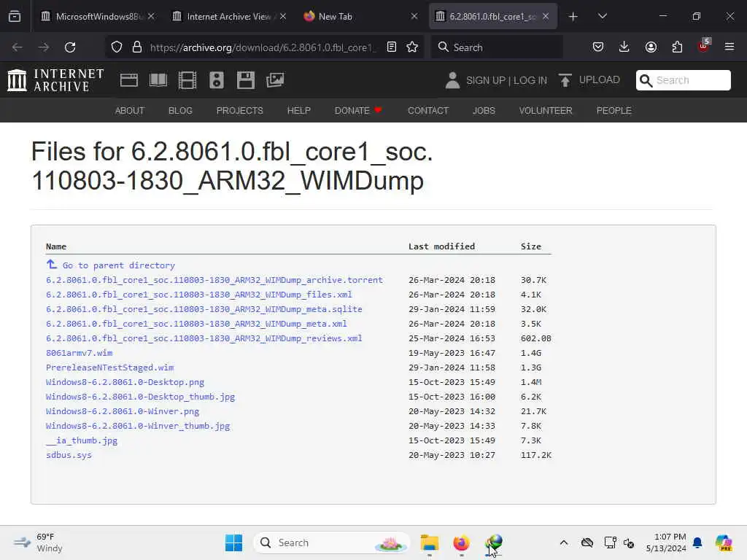Screen dimensions: 747x560
Task: Open the CONTACT menu item
Action: [x=428, y=111]
